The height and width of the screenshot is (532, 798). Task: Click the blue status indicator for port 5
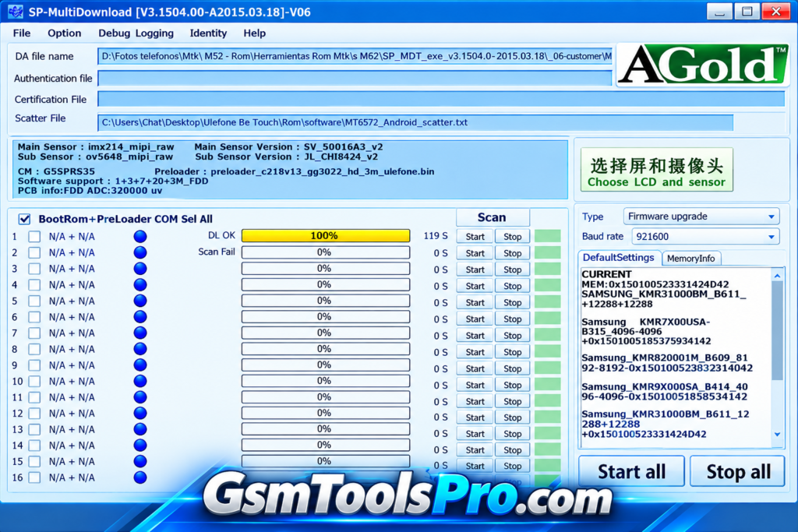[x=140, y=301]
